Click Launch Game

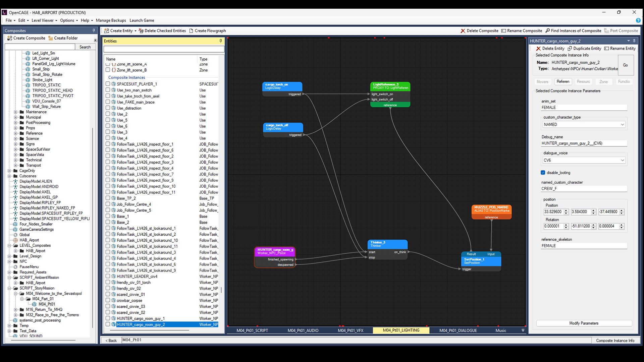click(142, 20)
